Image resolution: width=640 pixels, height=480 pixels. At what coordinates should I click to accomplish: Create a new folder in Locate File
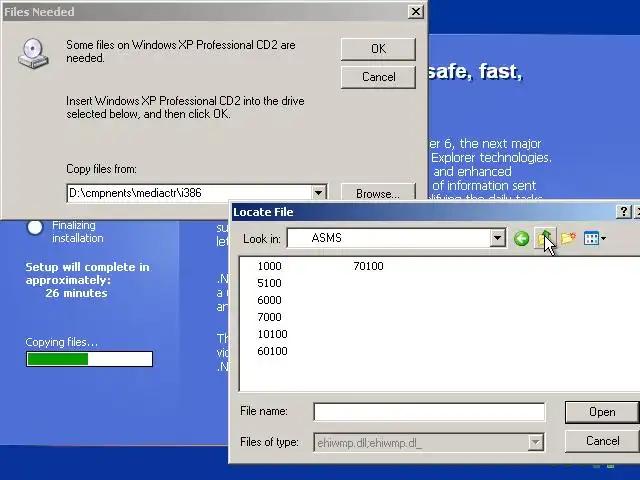(568, 238)
